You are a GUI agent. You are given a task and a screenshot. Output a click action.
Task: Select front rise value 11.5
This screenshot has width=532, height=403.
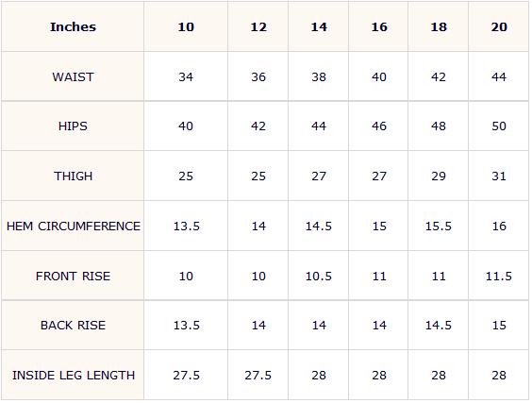pos(498,276)
